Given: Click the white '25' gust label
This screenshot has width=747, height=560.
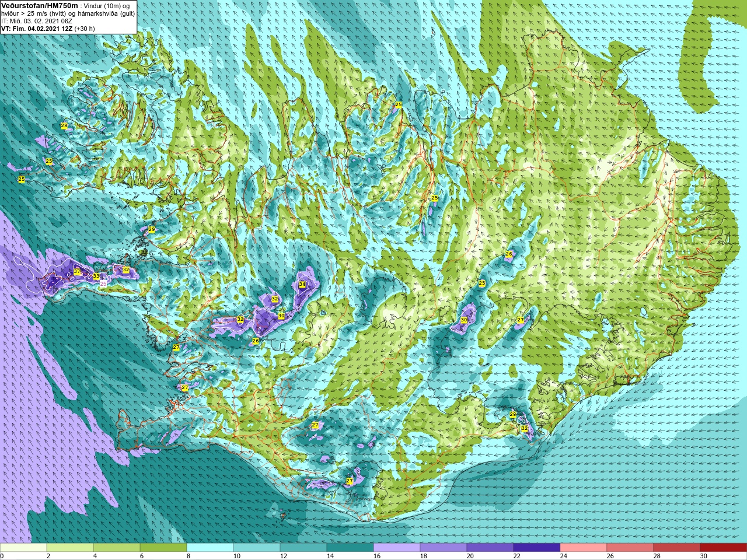Looking at the screenshot, I should [x=103, y=283].
